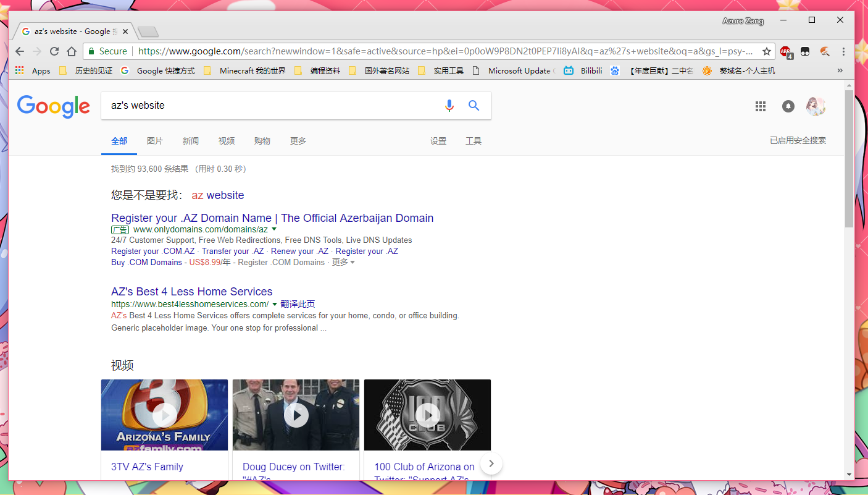Click the page vertical scrollbar thumb
The width and height of the screenshot is (868, 495).
point(849,158)
